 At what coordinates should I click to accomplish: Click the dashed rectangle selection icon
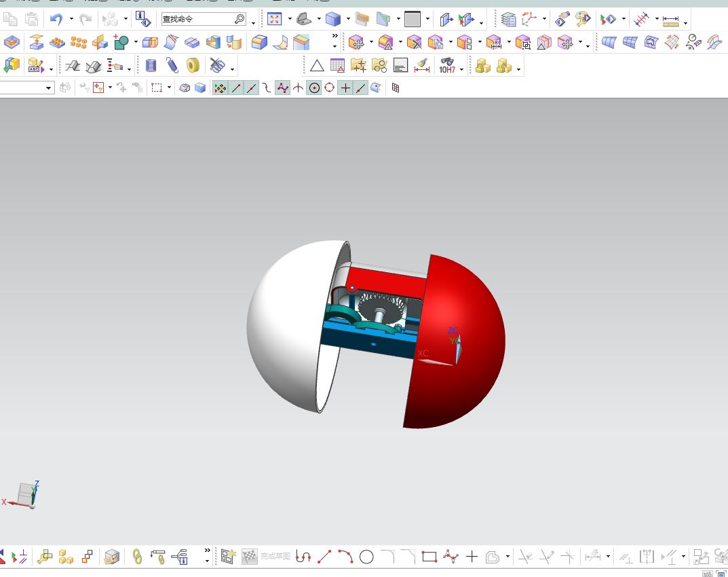click(x=157, y=88)
